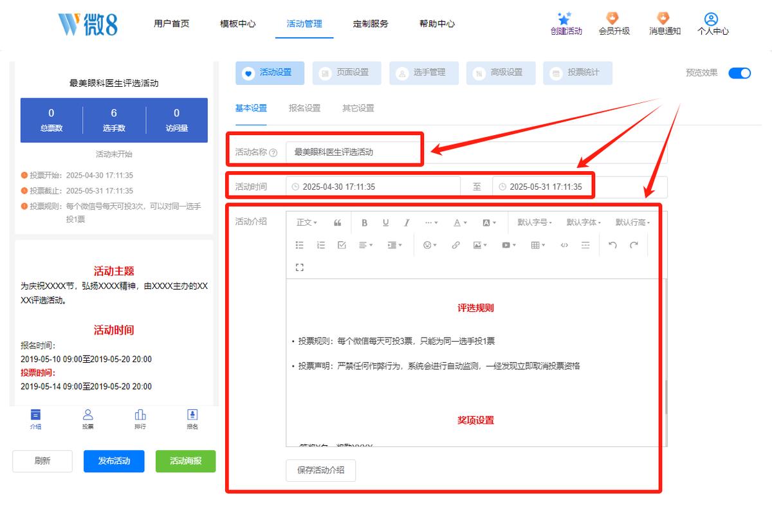The image size is (772, 532).
Task: Go to 用户首页 in top navigation
Action: [171, 24]
